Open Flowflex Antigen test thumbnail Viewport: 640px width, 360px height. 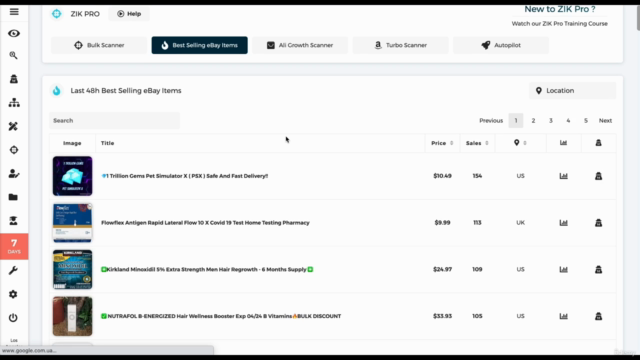pyautogui.click(x=72, y=223)
